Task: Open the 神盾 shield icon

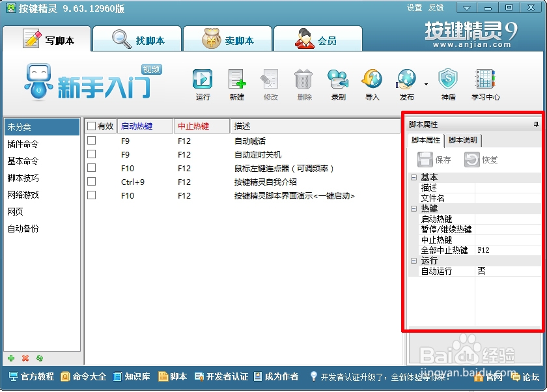Action: coord(448,79)
